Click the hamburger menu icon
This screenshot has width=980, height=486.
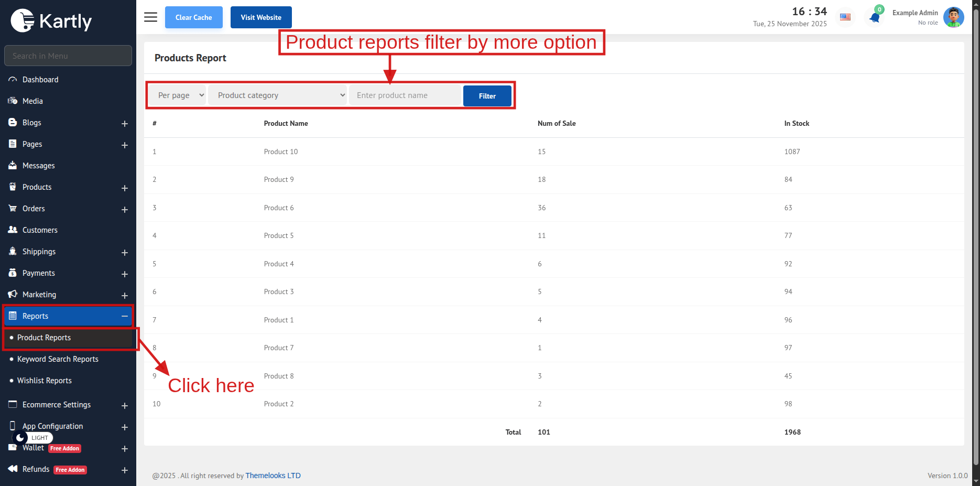[150, 17]
